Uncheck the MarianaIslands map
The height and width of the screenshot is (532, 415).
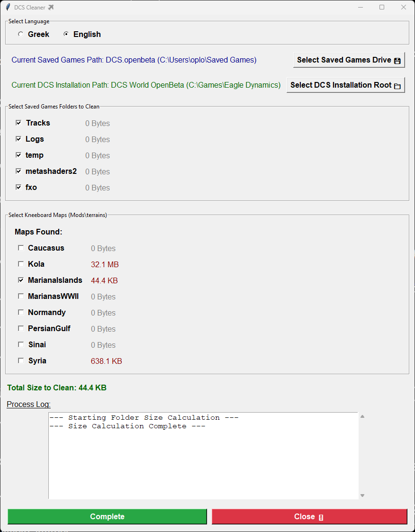coord(21,280)
